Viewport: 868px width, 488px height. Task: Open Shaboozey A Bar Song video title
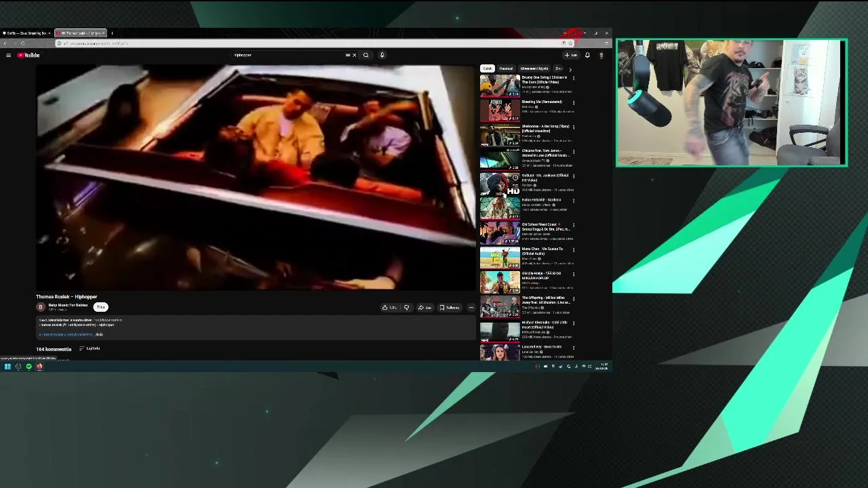pos(545,128)
